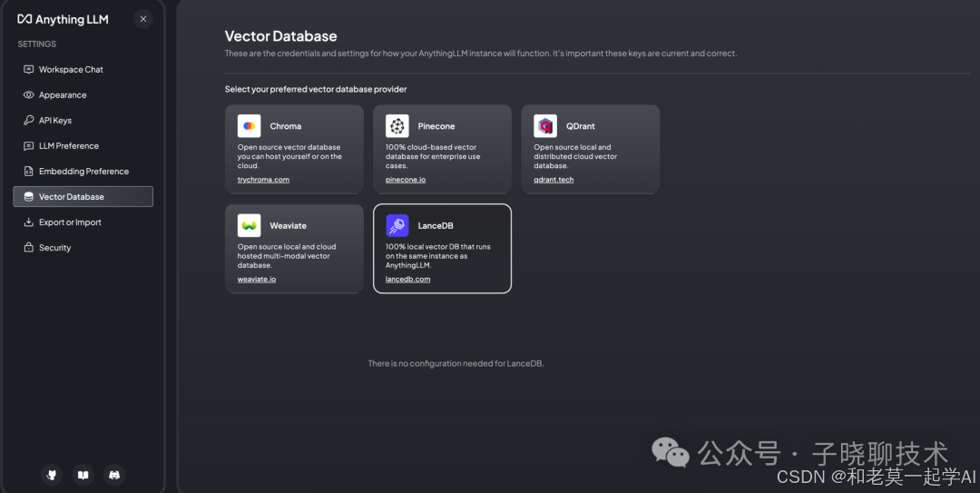The height and width of the screenshot is (493, 980).
Task: Click 'Select your preferred vector database provider' text
Action: pos(316,90)
